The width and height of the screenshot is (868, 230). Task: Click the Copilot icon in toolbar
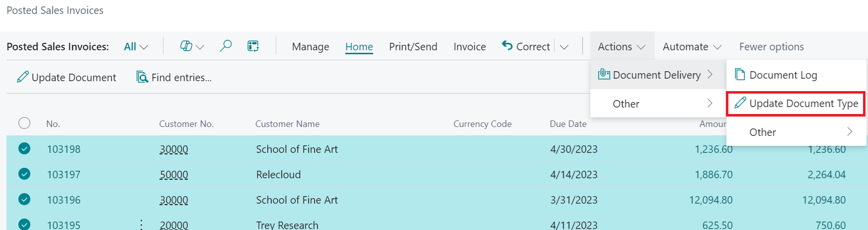pos(186,46)
